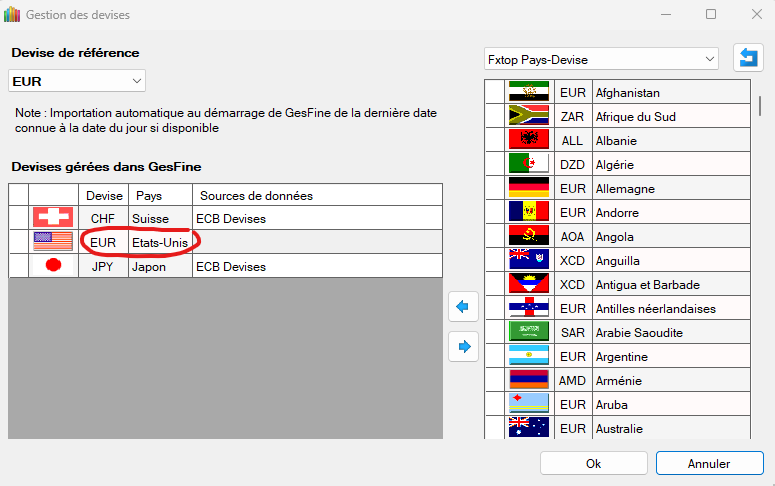Click the Devise column header
Screen dimensions: 775x486
[x=104, y=195]
